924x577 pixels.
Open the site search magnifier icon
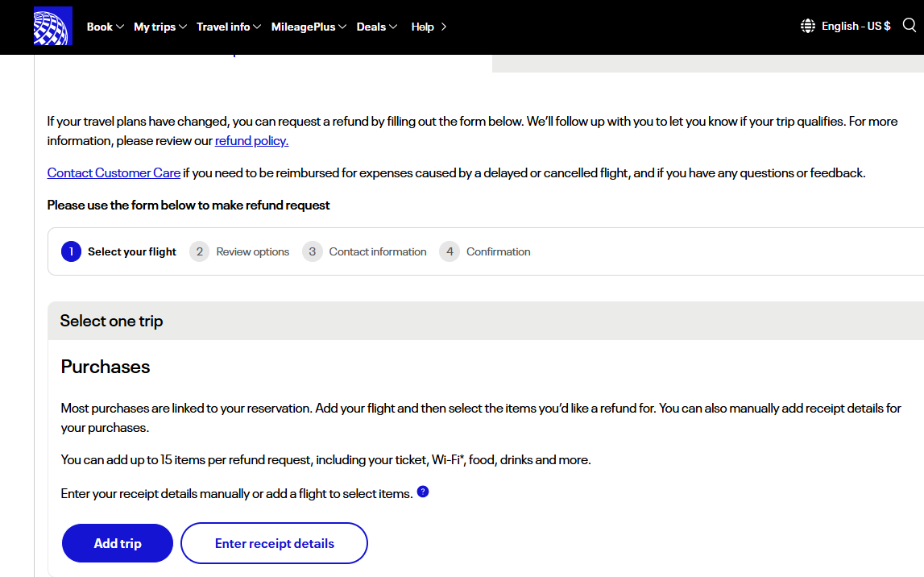909,25
